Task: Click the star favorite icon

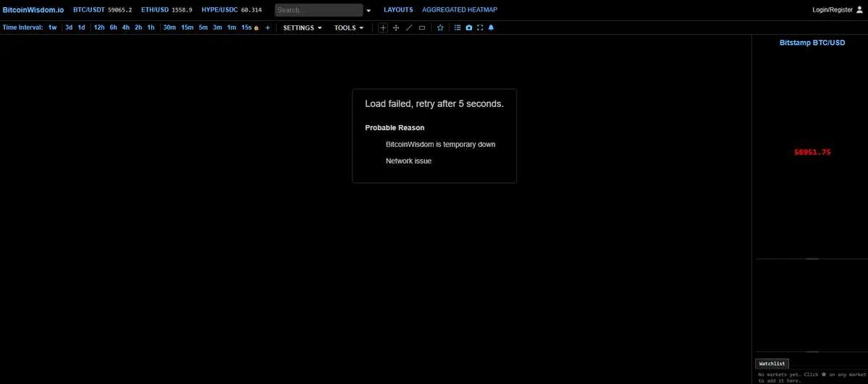Action: [x=440, y=27]
